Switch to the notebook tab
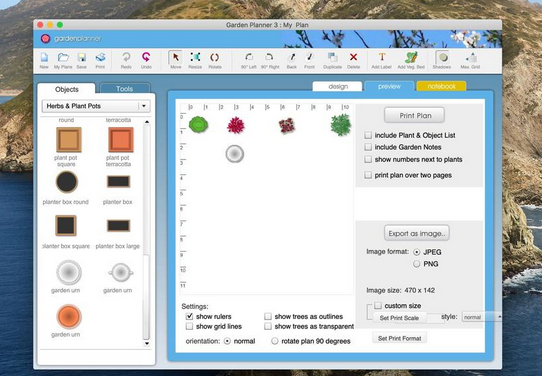Image resolution: width=542 pixels, height=376 pixels. [441, 86]
